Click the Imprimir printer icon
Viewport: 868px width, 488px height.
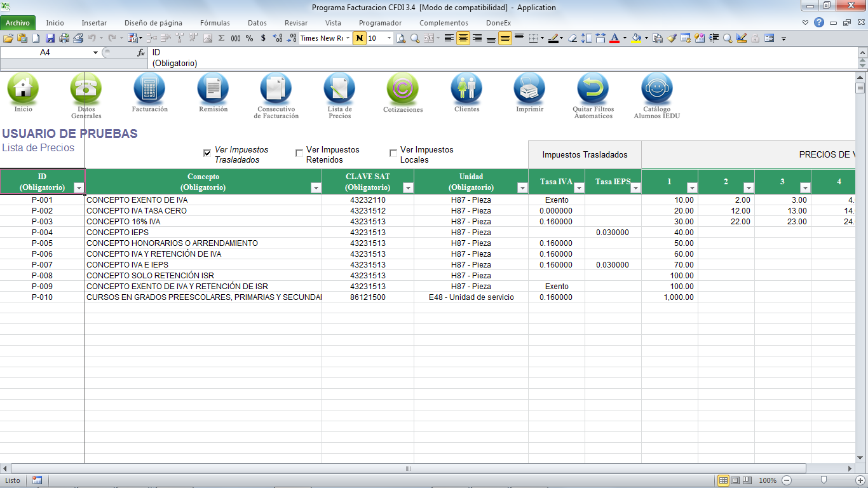529,88
